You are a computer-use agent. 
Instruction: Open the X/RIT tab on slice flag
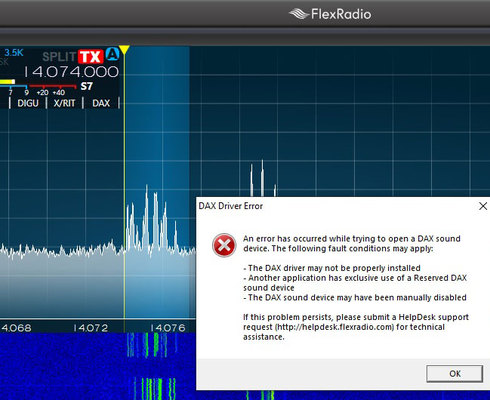tap(65, 103)
